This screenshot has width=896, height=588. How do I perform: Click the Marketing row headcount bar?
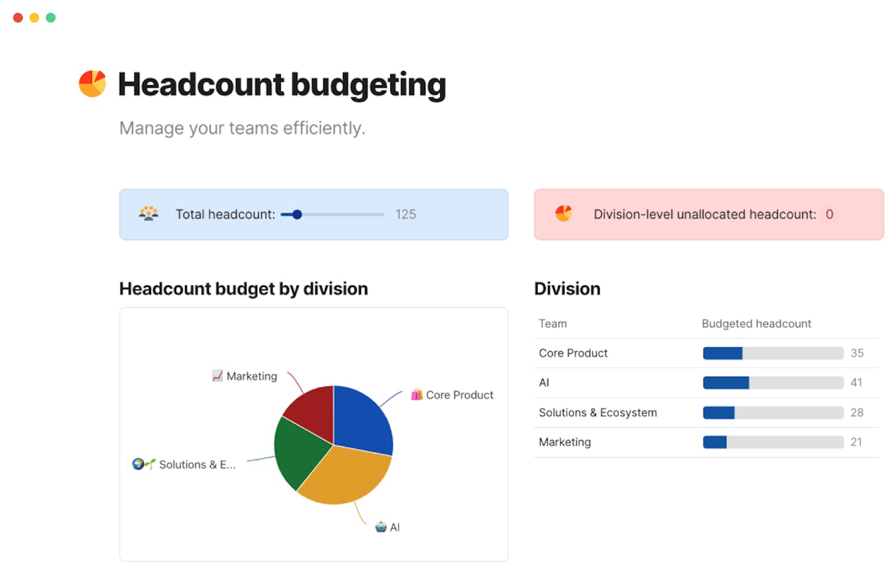pos(772,442)
